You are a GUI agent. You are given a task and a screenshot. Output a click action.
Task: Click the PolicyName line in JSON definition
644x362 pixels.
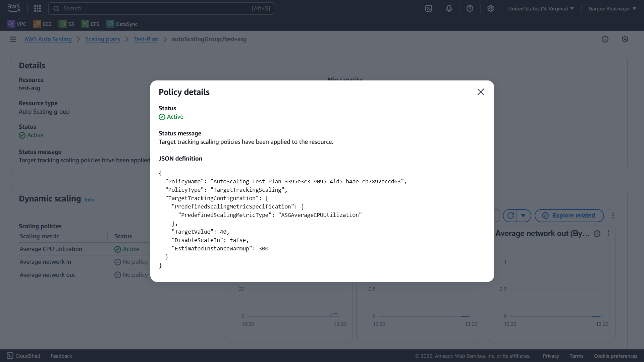point(286,181)
